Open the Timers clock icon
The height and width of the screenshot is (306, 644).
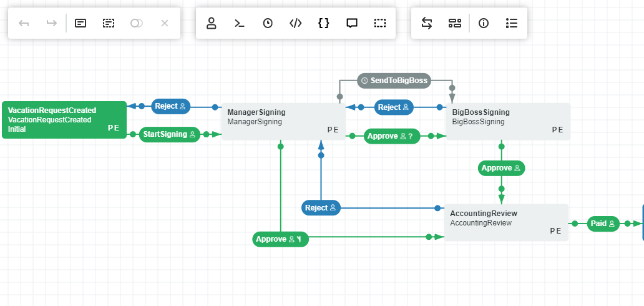[x=268, y=23]
